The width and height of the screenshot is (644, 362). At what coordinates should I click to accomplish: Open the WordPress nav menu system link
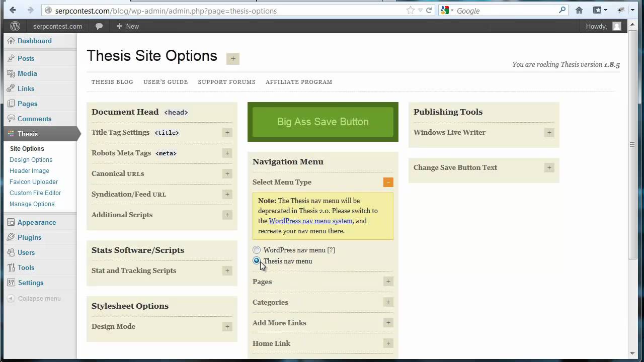coord(310,221)
